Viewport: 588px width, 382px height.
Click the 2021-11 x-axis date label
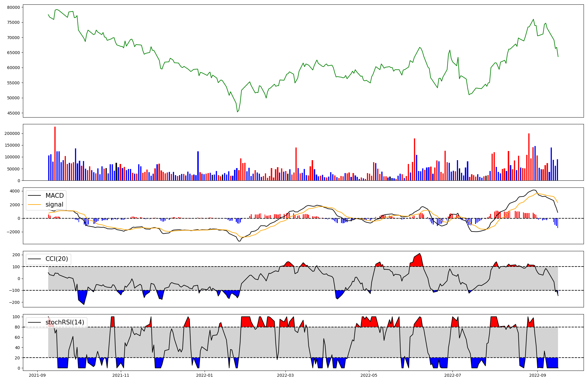pyautogui.click(x=121, y=375)
